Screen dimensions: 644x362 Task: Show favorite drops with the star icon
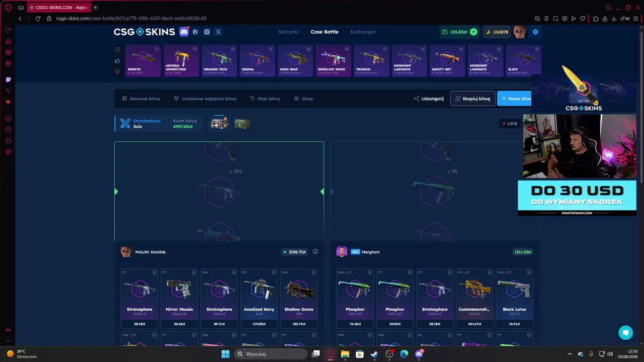(x=117, y=71)
